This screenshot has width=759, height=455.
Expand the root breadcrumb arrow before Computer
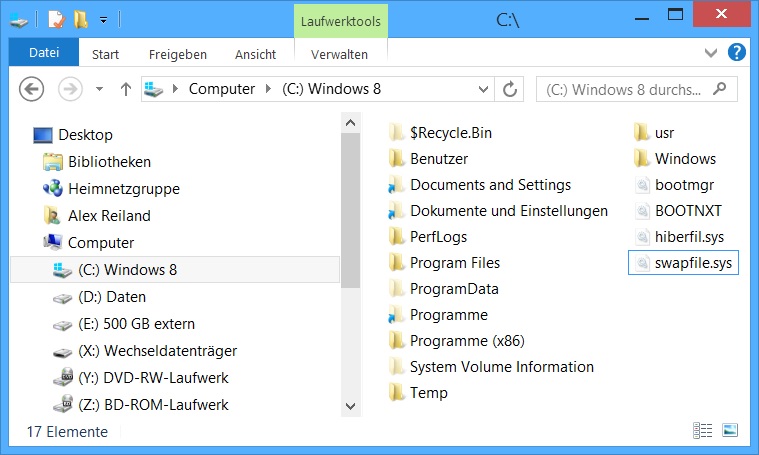(175, 89)
